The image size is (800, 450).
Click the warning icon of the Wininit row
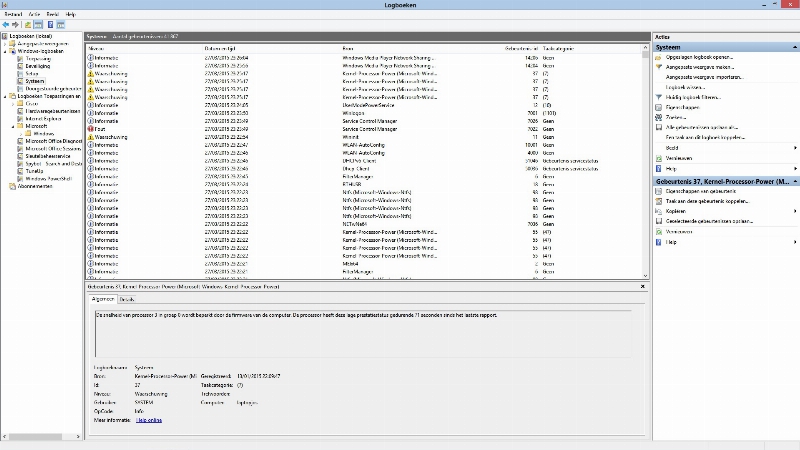pos(90,137)
